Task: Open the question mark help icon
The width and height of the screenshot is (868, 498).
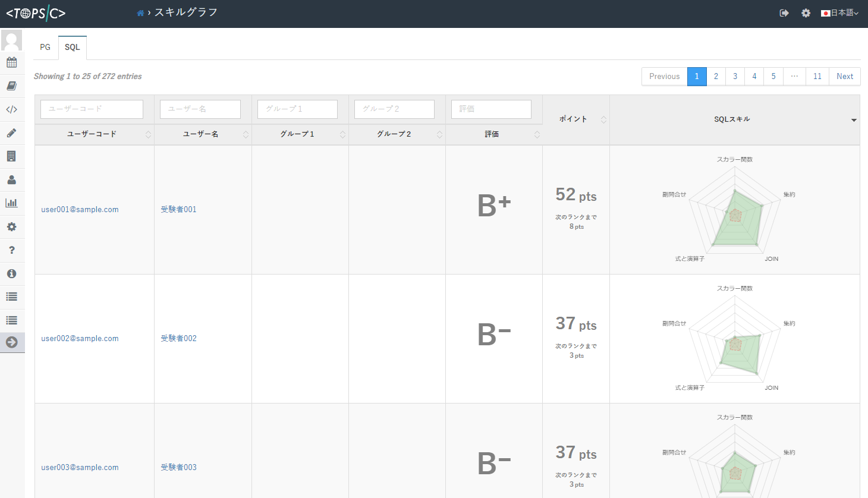Action: (11, 250)
